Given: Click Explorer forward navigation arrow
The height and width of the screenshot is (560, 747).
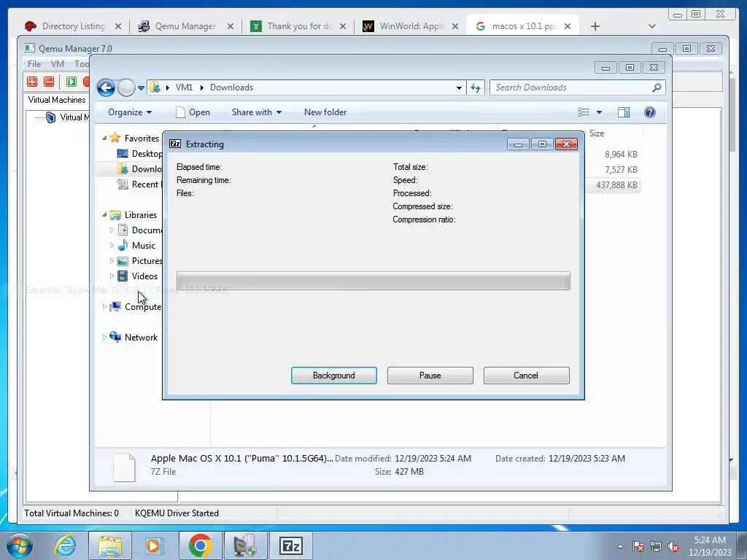Looking at the screenshot, I should [126, 87].
